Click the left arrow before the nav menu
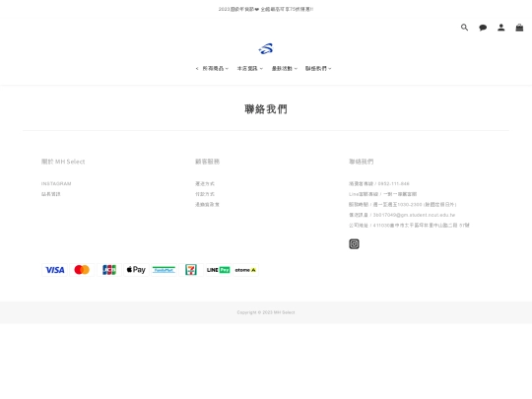The image size is (532, 399). [197, 69]
